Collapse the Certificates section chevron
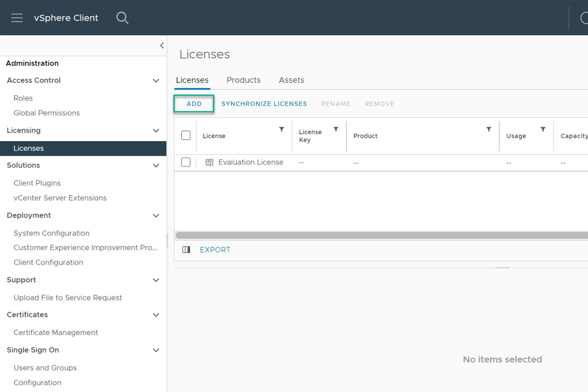Screen dimensions: 588x392 [x=156, y=315]
